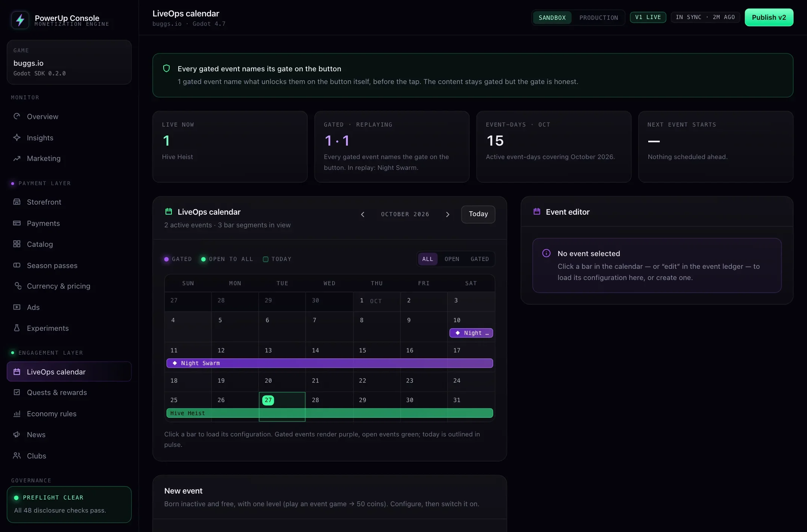
Task: Click the shield icon in the gate banner
Action: coord(167,68)
